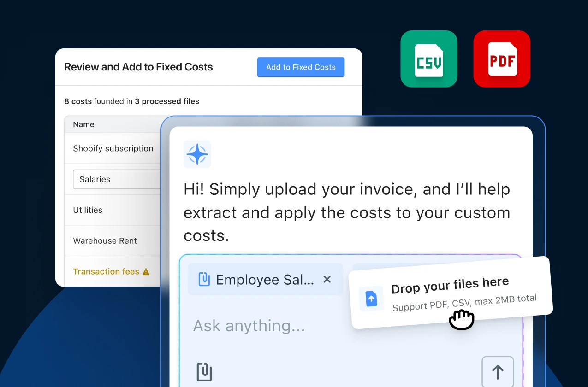Click the send arrow icon
Screen dimensions: 588x387
[x=498, y=372]
